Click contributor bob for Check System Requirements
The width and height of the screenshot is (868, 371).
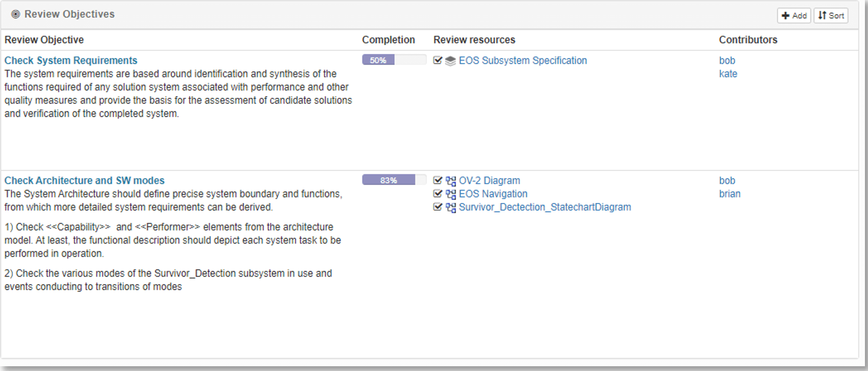click(727, 60)
